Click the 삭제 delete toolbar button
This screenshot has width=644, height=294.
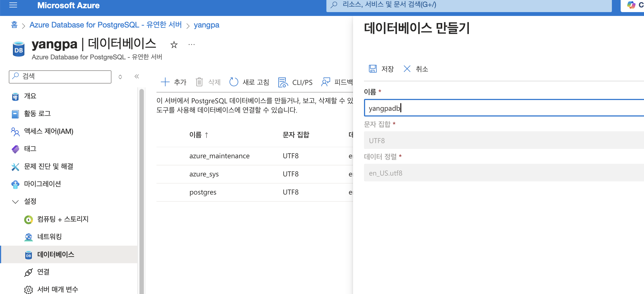[x=208, y=82]
